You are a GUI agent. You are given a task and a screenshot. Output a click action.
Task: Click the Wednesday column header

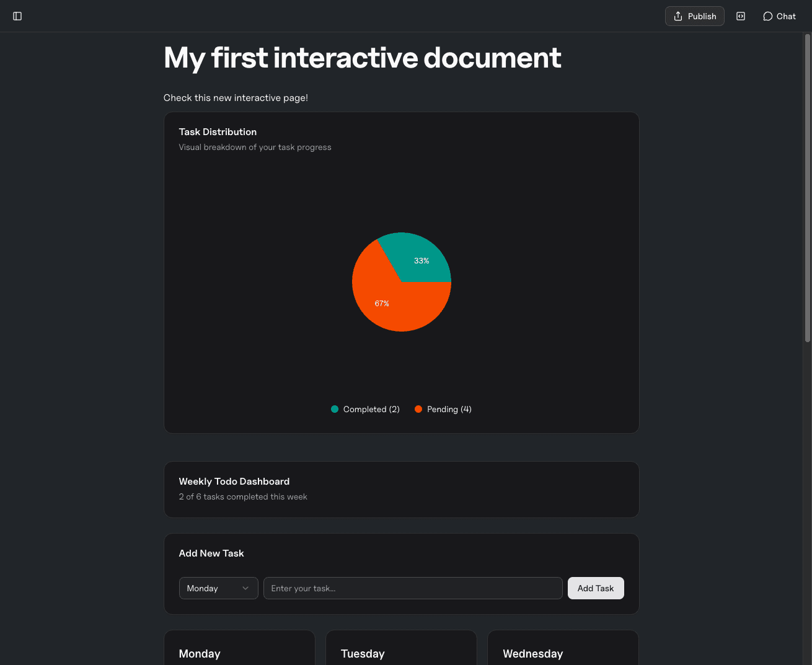(532, 653)
